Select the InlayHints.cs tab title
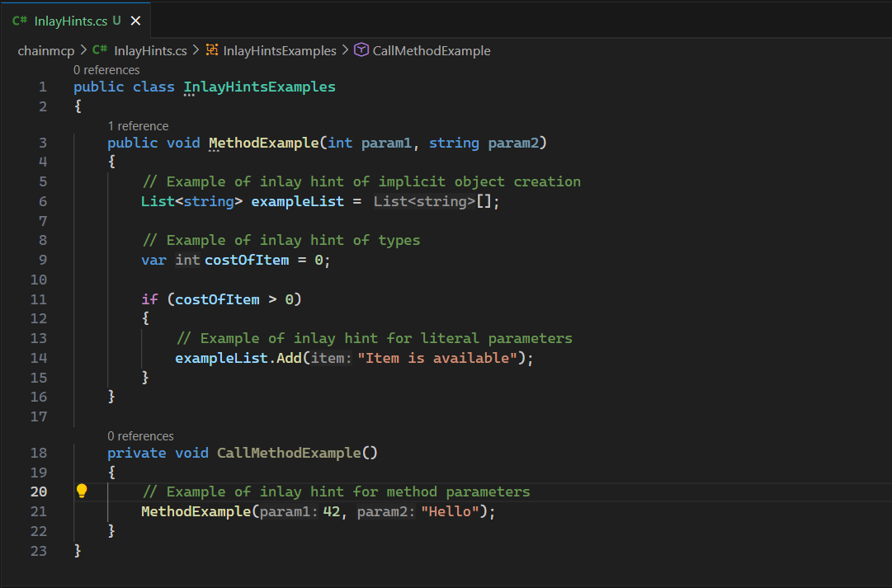Screen dimensions: 892x588 point(71,21)
